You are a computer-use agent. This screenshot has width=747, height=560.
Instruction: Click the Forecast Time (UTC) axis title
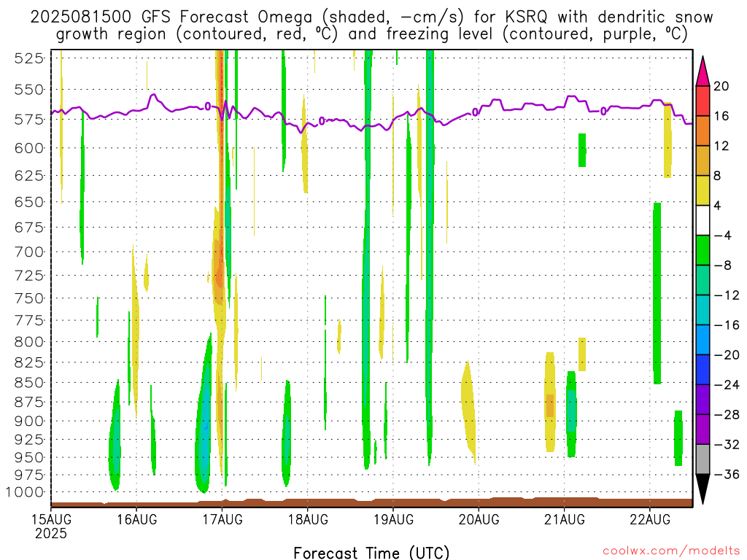tap(371, 553)
